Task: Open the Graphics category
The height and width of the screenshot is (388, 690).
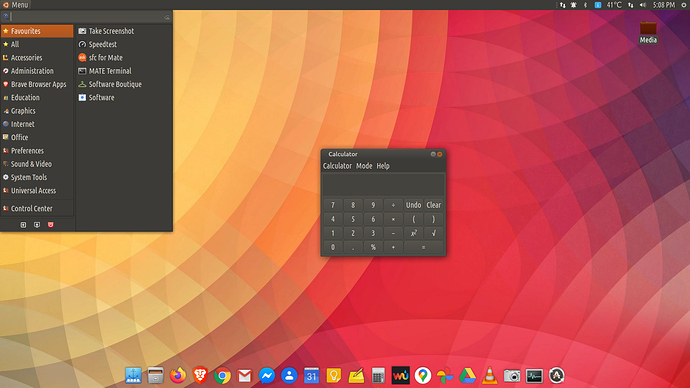Action: tap(37, 111)
